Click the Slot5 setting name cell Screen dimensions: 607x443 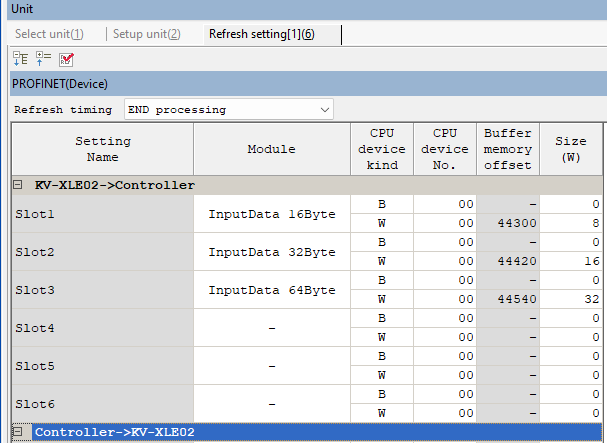point(103,366)
